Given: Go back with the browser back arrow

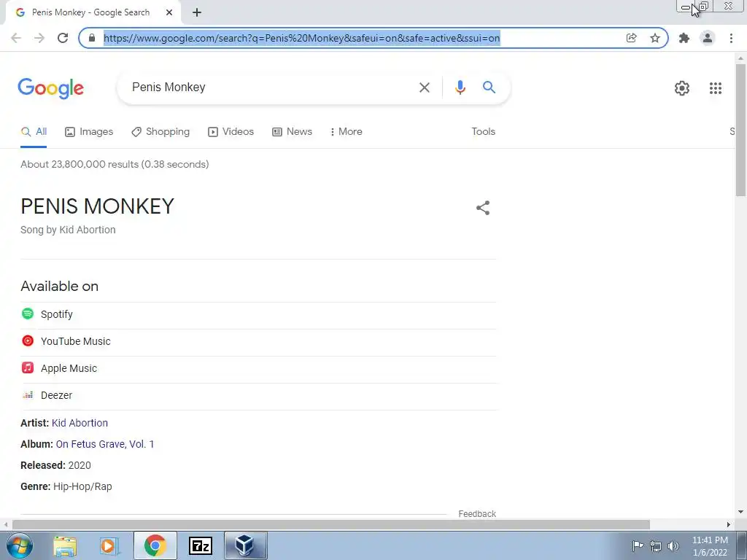Looking at the screenshot, I should point(16,38).
